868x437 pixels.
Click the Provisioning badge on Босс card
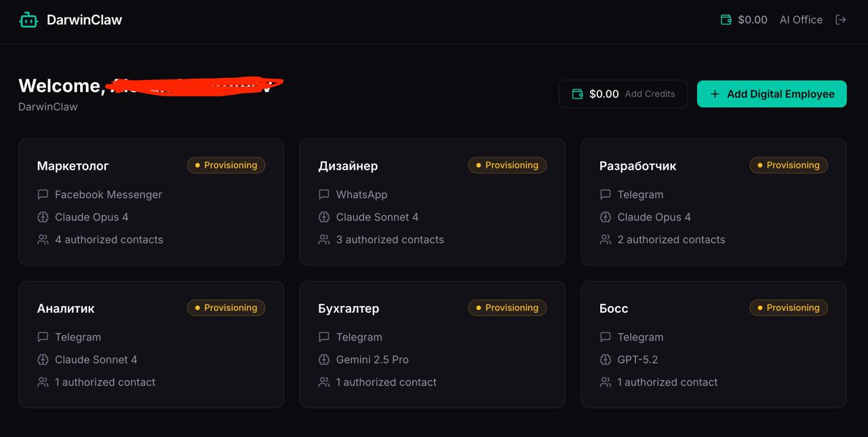coord(788,308)
